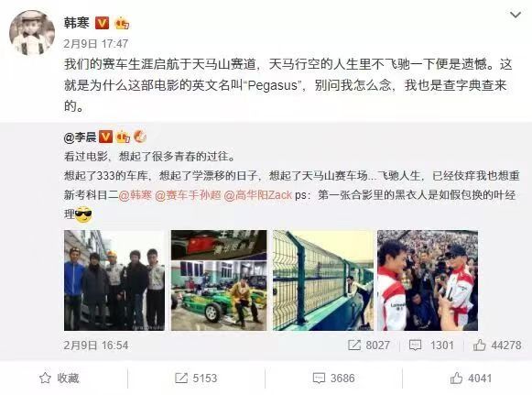Click the thumbs-up membership badge next to 韩寒
This screenshot has width=532, height=395.
(x=122, y=23)
